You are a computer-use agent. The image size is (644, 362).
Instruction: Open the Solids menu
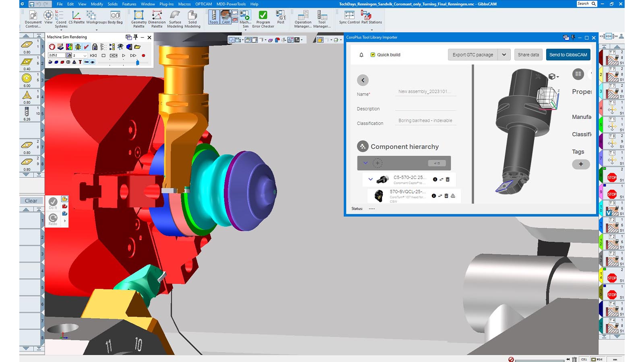(x=113, y=4)
